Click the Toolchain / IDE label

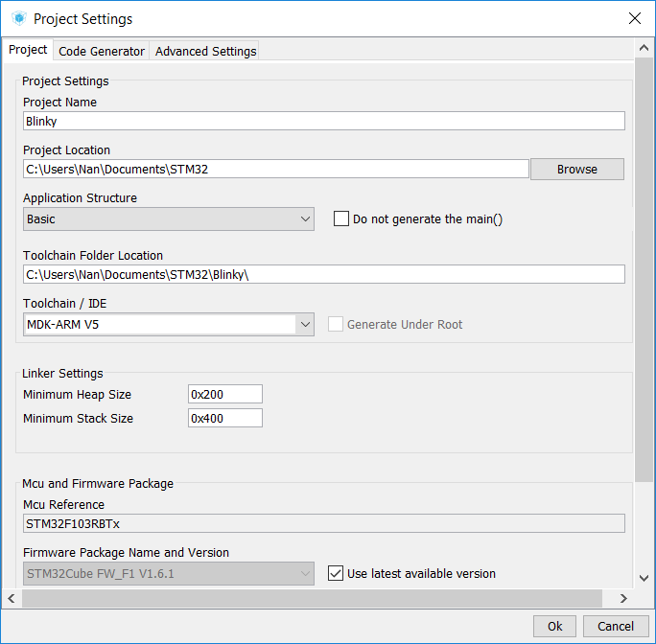click(x=65, y=303)
